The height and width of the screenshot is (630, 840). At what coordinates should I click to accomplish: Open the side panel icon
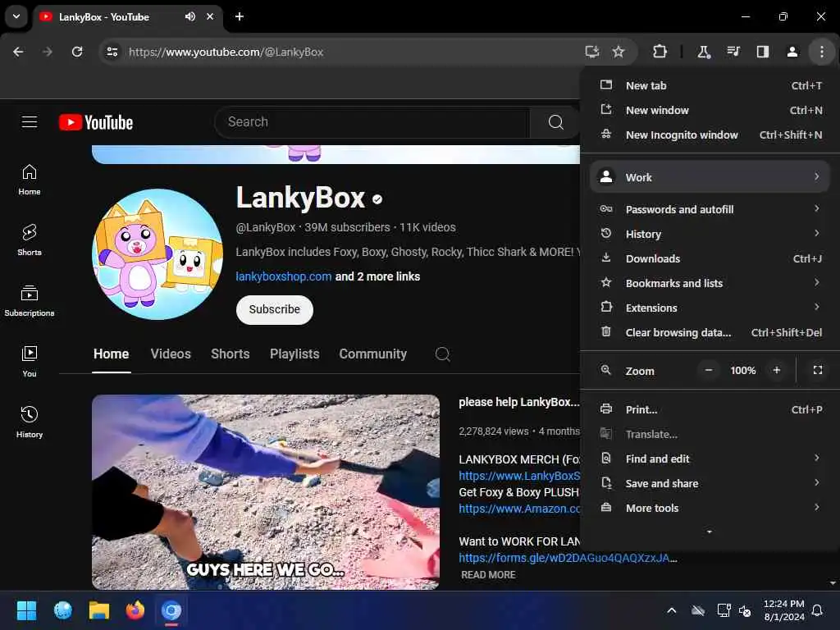click(762, 52)
